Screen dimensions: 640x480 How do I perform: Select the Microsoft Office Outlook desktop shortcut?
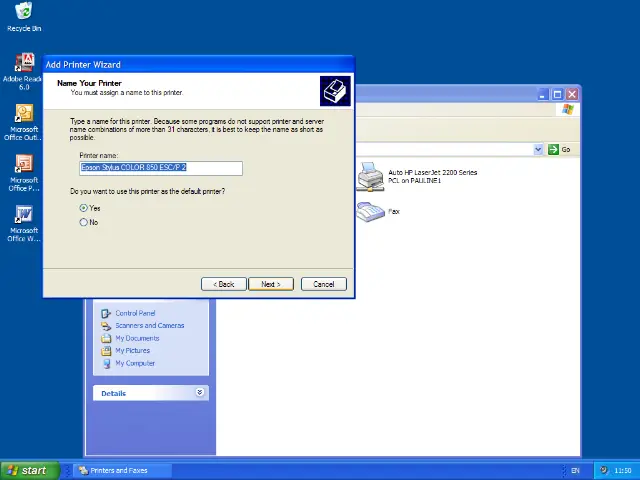click(24, 113)
